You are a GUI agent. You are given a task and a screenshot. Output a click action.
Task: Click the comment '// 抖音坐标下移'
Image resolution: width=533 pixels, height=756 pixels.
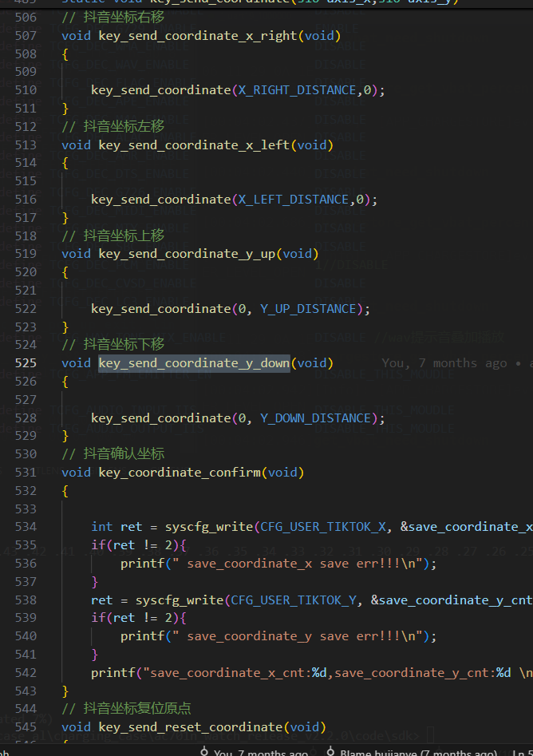pos(113,345)
